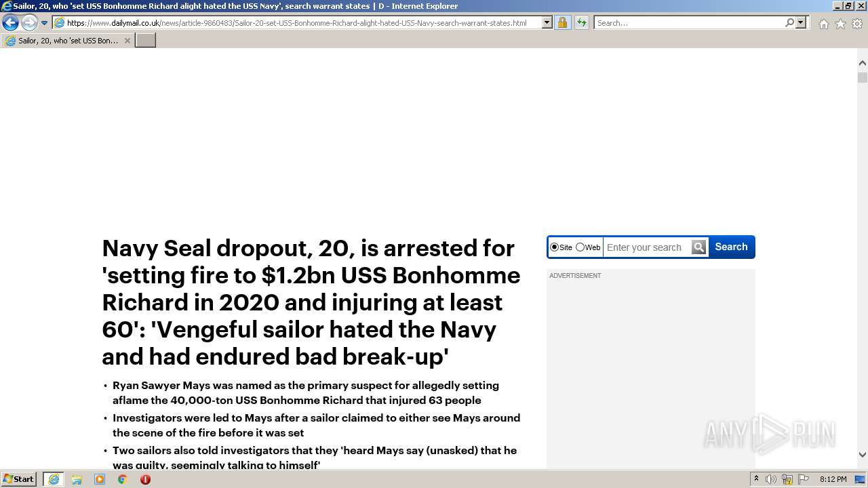Click the article headline text
868x488 pixels.
pos(311,302)
